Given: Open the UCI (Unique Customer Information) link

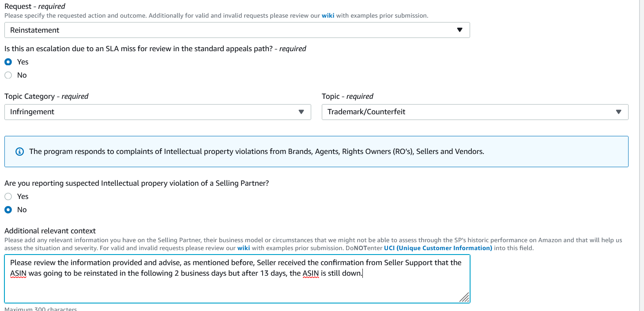Looking at the screenshot, I should pos(438,248).
